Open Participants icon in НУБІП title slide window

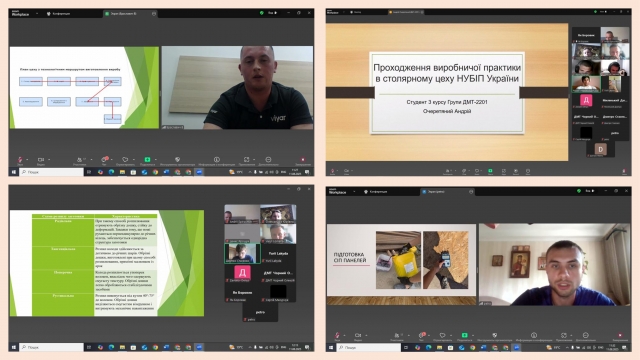(x=448, y=171)
